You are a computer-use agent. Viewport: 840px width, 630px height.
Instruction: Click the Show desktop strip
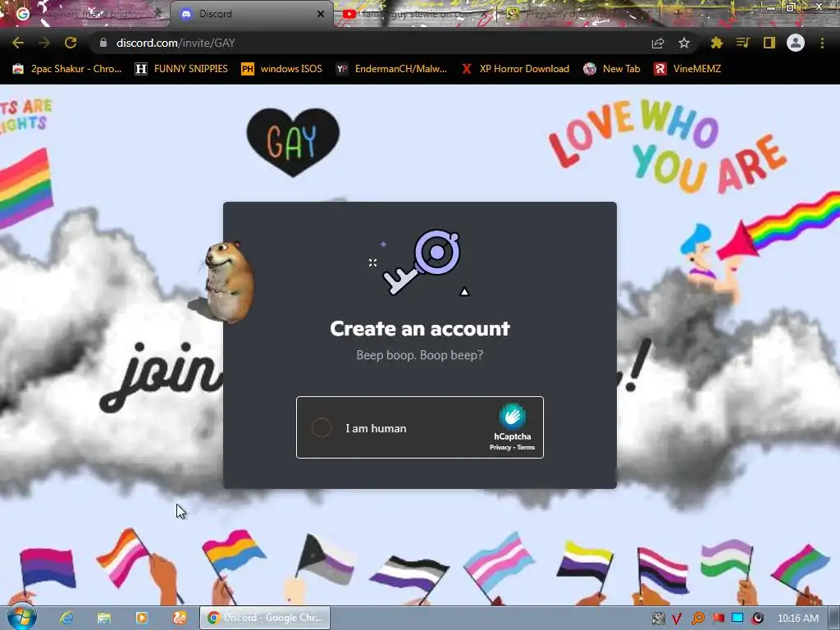tap(834, 619)
